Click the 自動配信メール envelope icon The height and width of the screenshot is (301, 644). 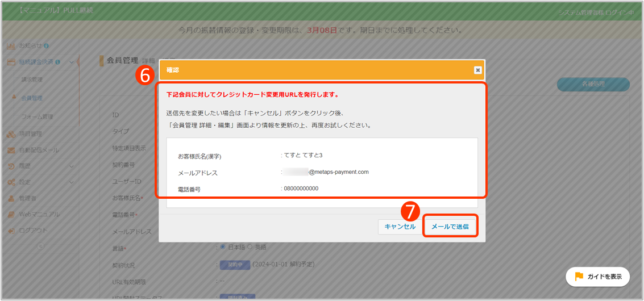[11, 150]
